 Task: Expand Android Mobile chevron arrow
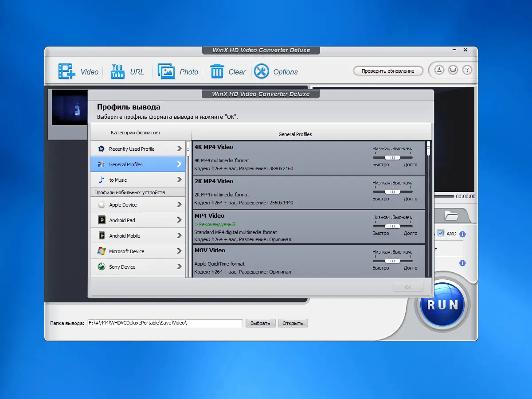tap(179, 236)
